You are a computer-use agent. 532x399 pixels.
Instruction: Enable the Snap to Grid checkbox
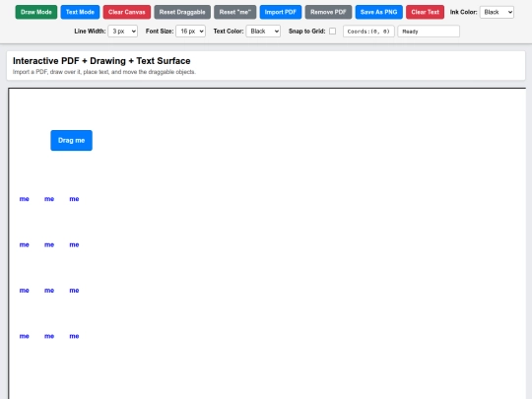tap(333, 32)
